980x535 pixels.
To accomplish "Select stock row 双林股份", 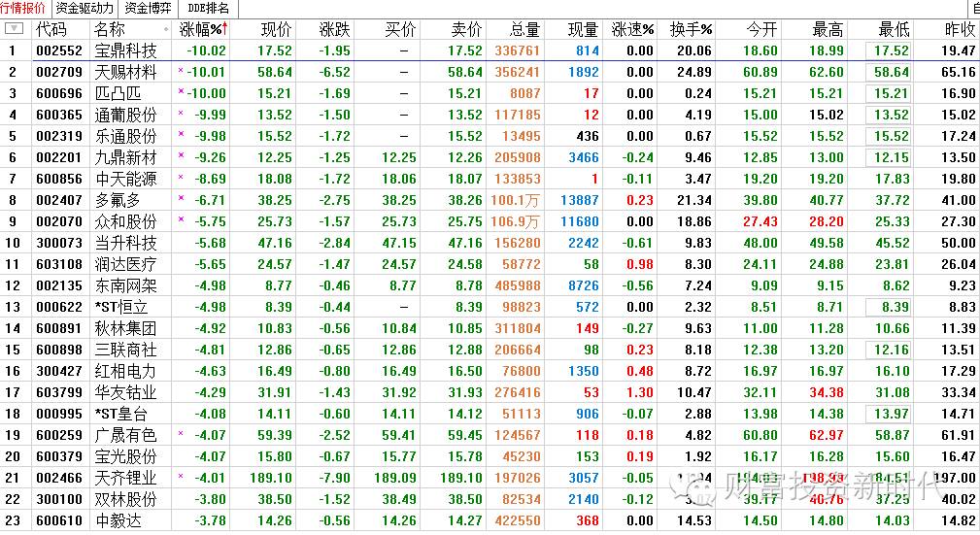I will 490,499.
